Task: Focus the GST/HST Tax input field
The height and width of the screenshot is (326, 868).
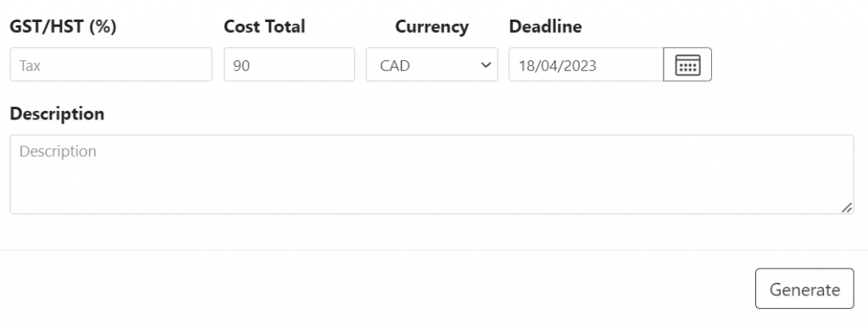Action: tap(111, 64)
